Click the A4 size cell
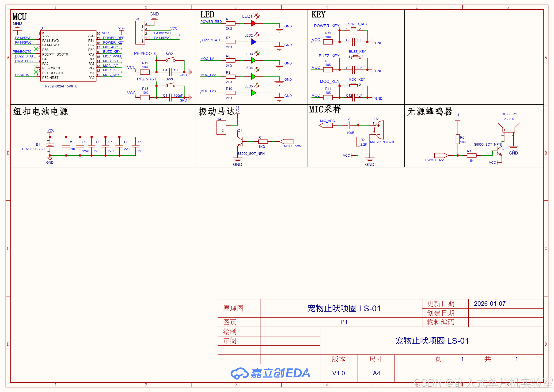Image resolution: width=554 pixels, height=392 pixels. [376, 373]
